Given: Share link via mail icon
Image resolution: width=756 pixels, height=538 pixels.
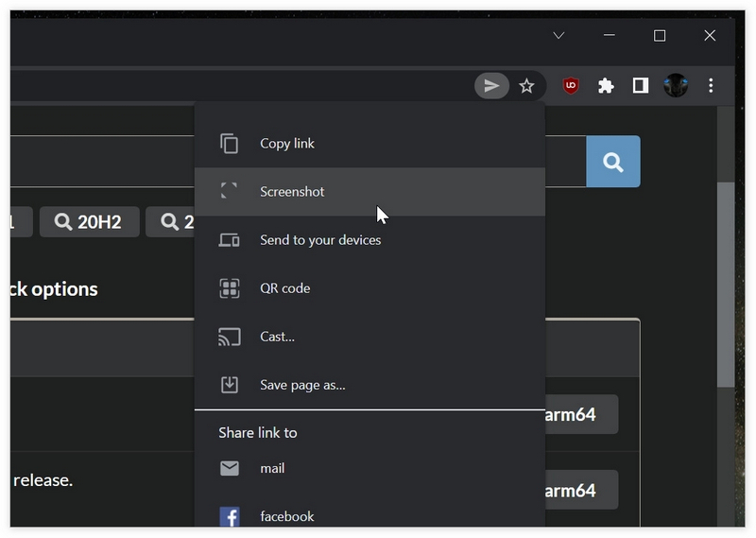Looking at the screenshot, I should [x=230, y=468].
